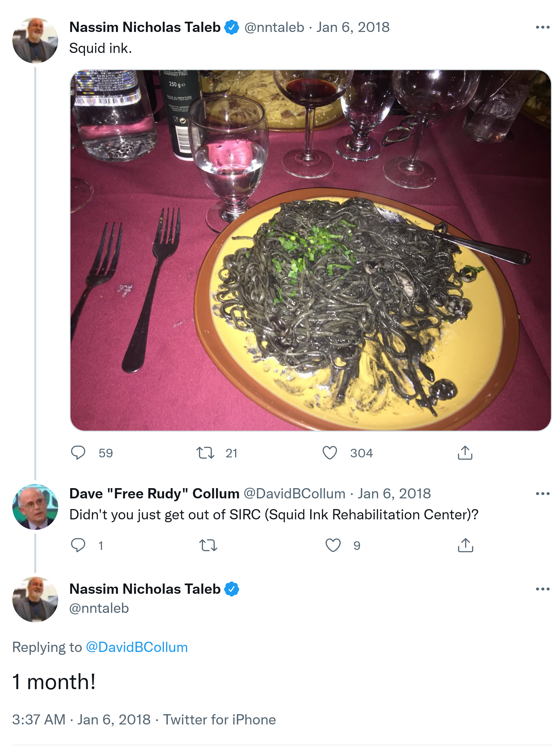Reply to the Squid ink tweet
The width and height of the screenshot is (560, 749).
(x=78, y=453)
